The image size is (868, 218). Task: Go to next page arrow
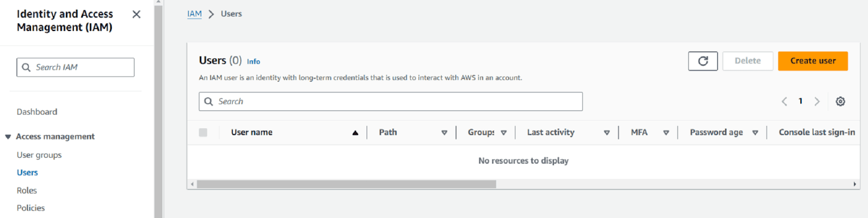(x=817, y=102)
